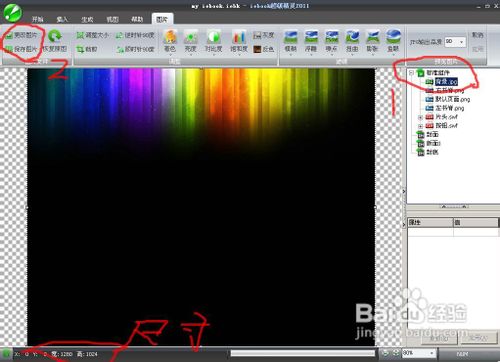The width and height of the screenshot is (500, 362).
Task: Click the 取消 cancel button in ribbon
Action: pyautogui.click(x=477, y=35)
